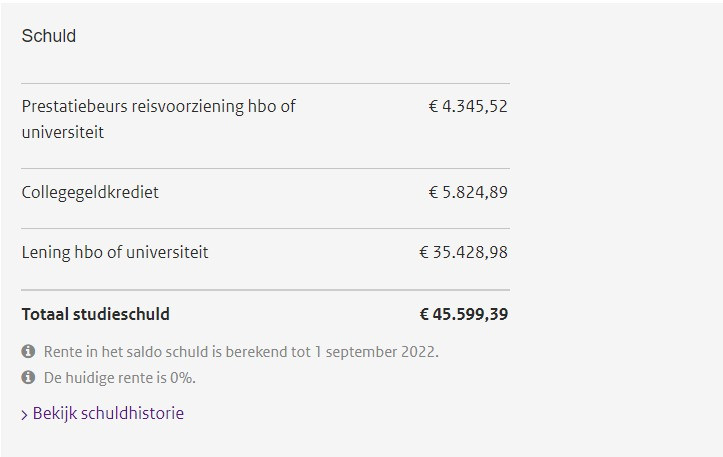Click the euro sign in the Collegegeldkrediet row

click(433, 192)
